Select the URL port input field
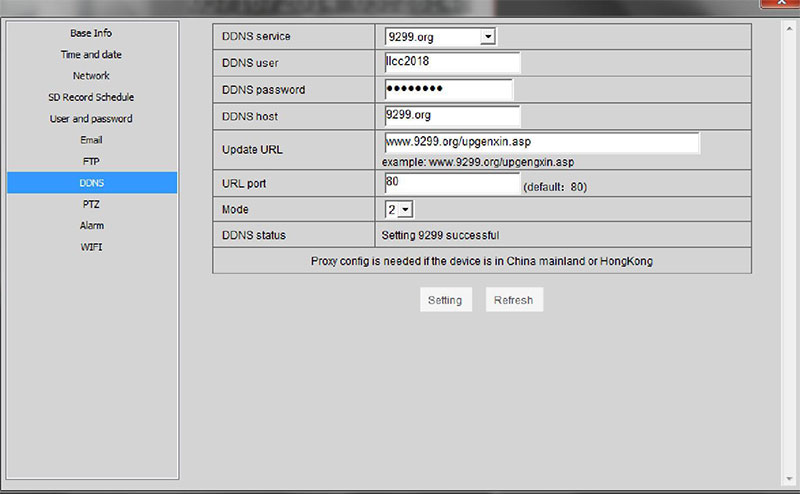This screenshot has height=494, width=800. [452, 184]
